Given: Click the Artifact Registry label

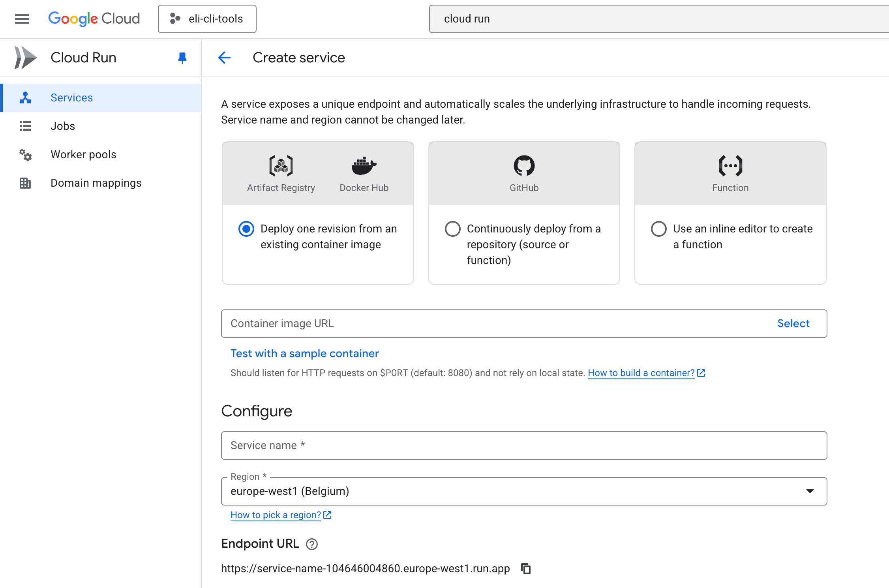Looking at the screenshot, I should (x=281, y=188).
